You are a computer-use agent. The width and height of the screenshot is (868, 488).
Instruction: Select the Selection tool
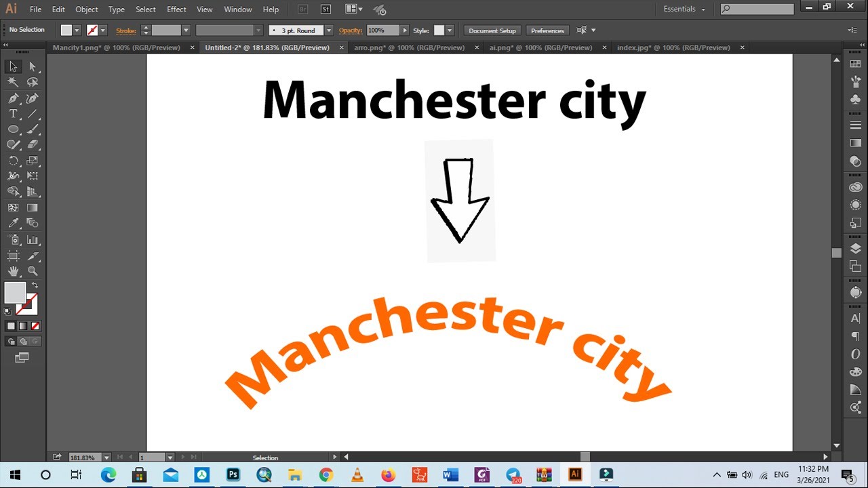[x=13, y=66]
